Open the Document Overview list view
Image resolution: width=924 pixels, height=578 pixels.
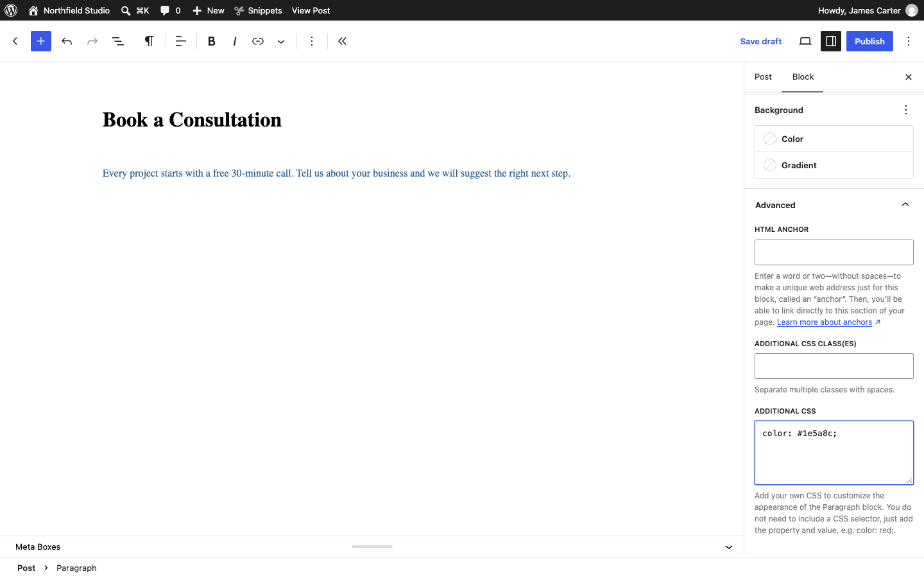[x=118, y=41]
